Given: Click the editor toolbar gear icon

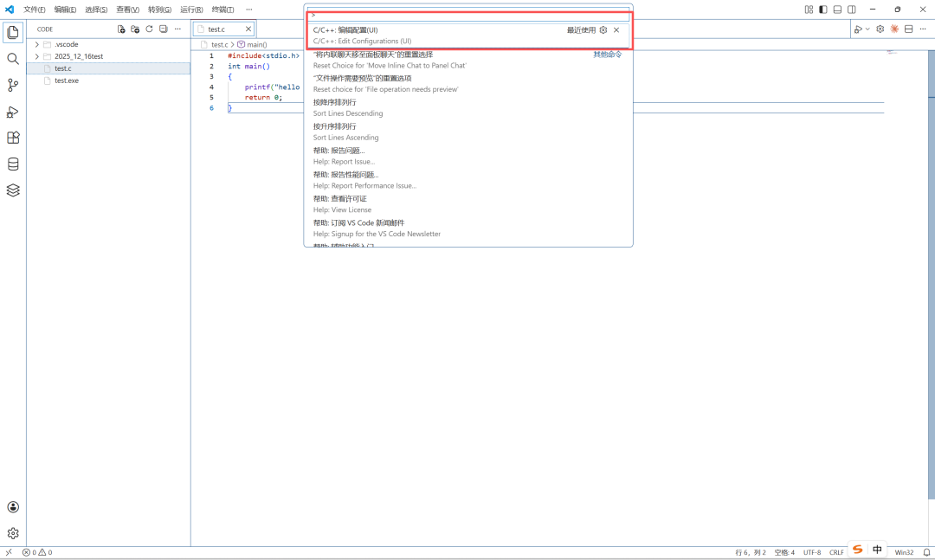Looking at the screenshot, I should (x=880, y=29).
